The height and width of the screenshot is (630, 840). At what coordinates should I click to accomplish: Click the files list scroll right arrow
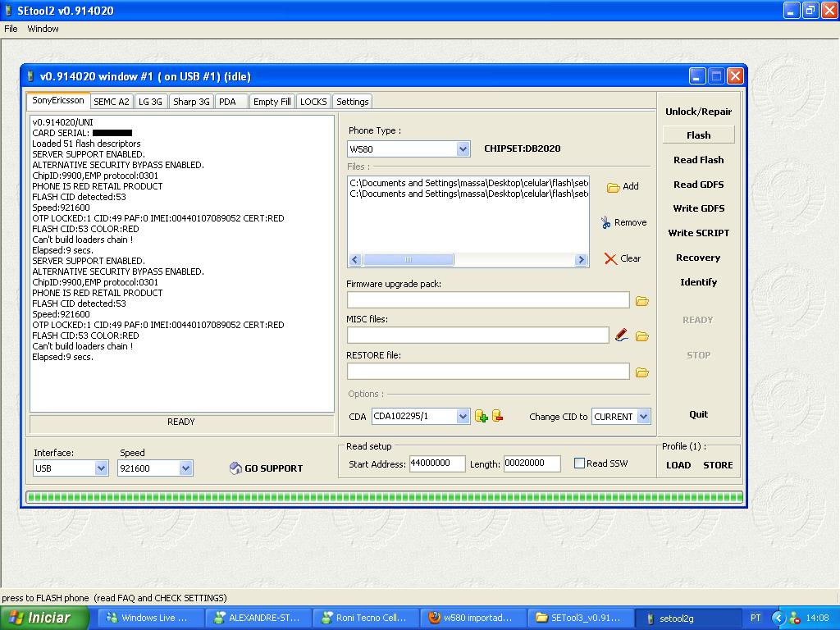pyautogui.click(x=581, y=260)
